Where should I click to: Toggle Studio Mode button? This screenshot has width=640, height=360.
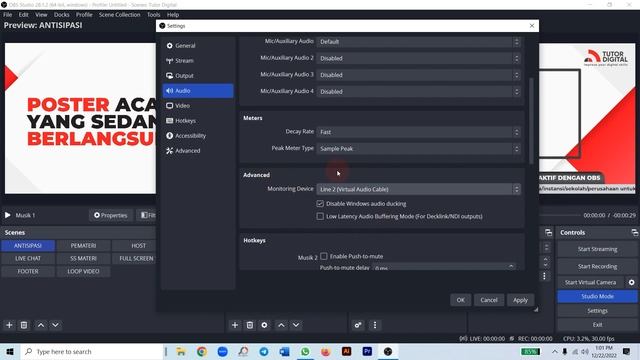coord(597,296)
